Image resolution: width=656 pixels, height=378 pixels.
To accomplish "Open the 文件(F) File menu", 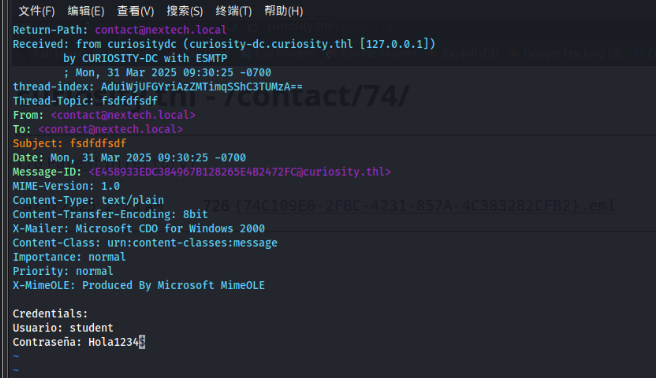I will point(37,11).
